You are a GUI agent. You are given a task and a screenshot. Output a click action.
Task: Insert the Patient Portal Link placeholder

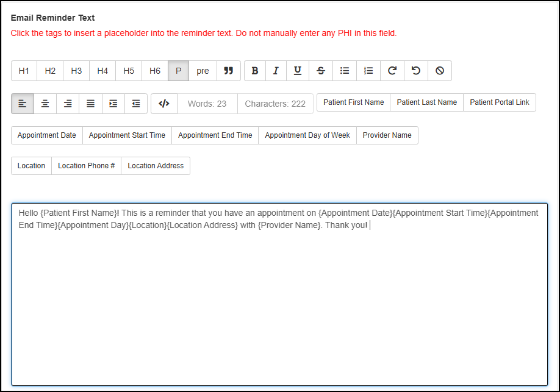[x=500, y=102]
